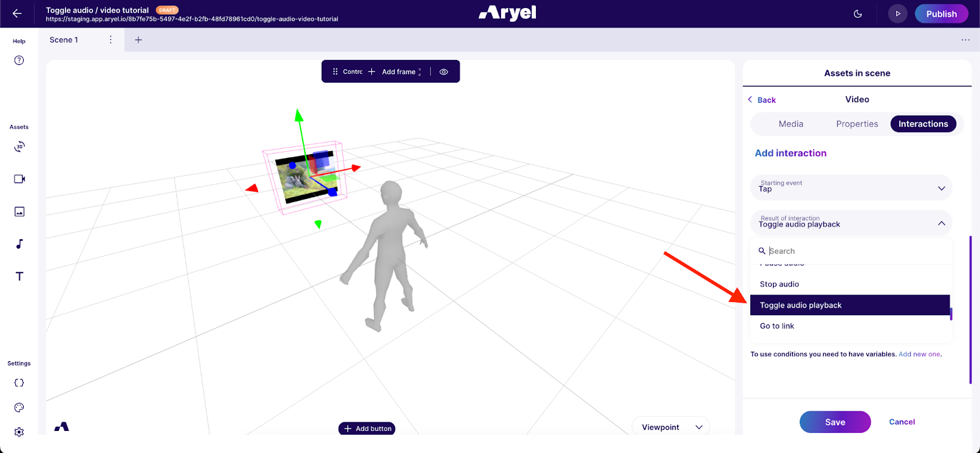Image resolution: width=980 pixels, height=453 pixels.
Task: Select the Scene 1 tab
Action: pos(64,40)
